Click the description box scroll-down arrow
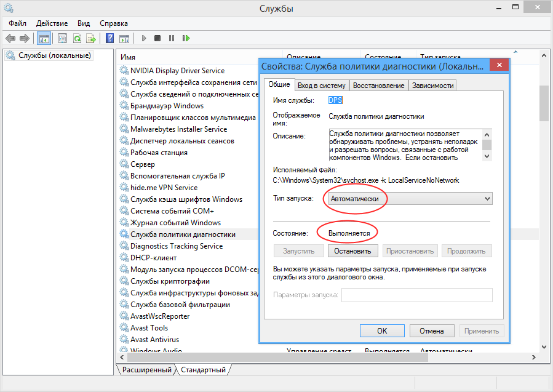553x392 pixels. (x=487, y=156)
